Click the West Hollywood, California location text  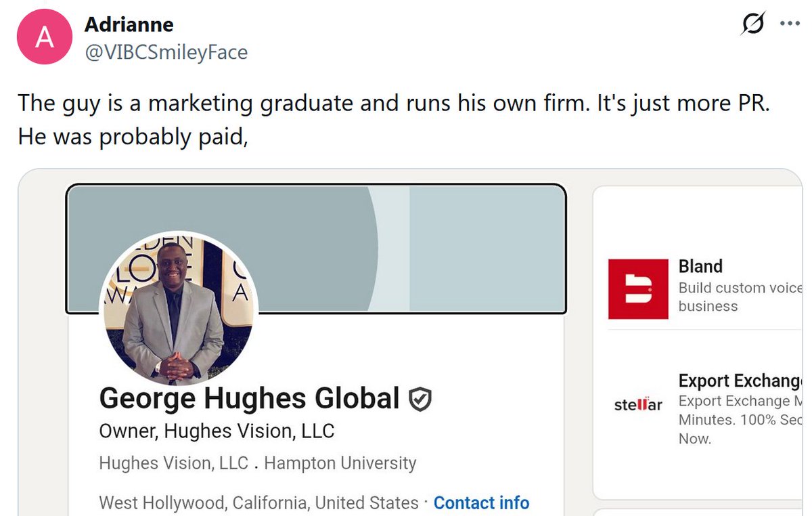coord(258,503)
